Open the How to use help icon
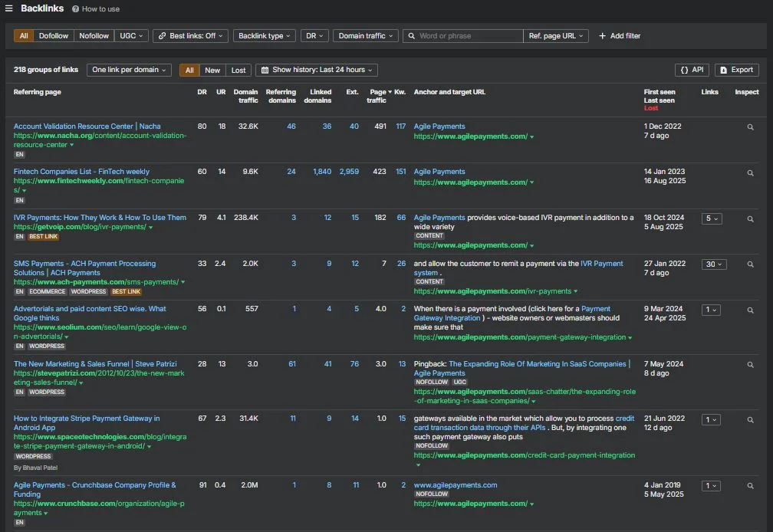The image size is (773, 532). coord(75,9)
